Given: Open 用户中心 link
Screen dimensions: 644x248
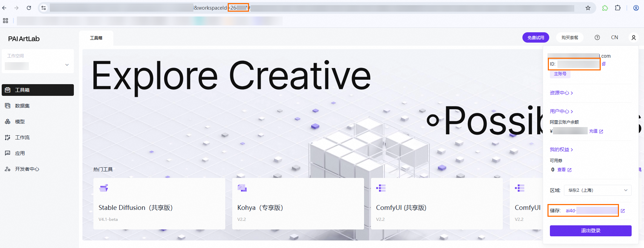Looking at the screenshot, I should 561,111.
